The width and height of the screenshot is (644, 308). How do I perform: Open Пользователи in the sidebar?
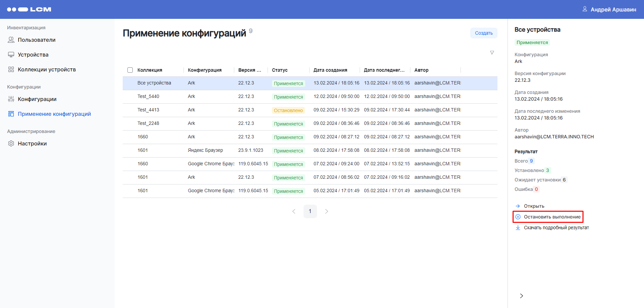36,40
